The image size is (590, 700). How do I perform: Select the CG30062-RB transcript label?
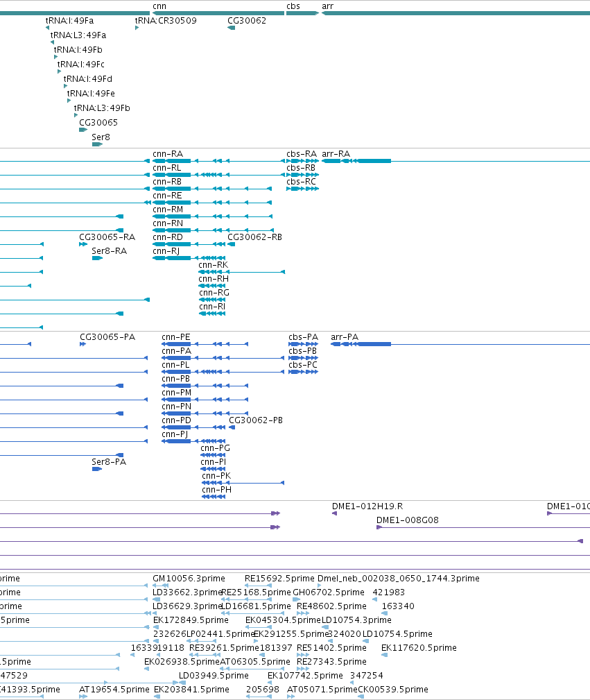coord(255,237)
